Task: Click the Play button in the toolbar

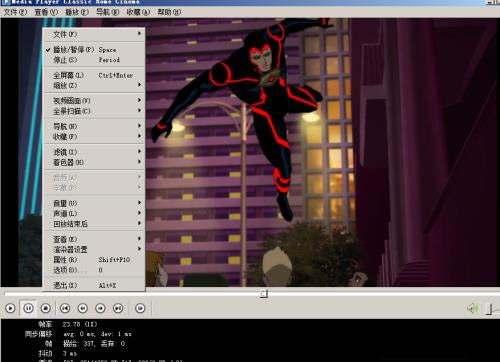Action: (10, 308)
